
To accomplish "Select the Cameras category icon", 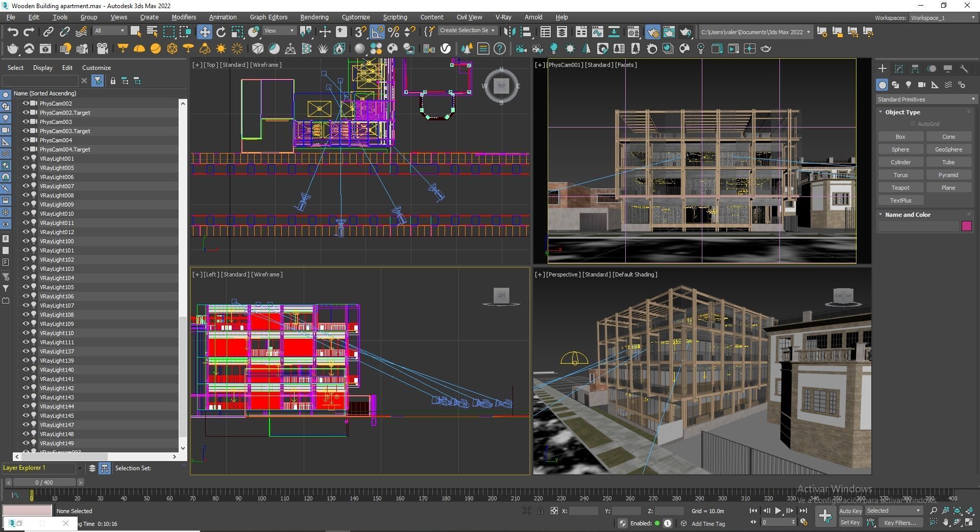I will coord(922,85).
